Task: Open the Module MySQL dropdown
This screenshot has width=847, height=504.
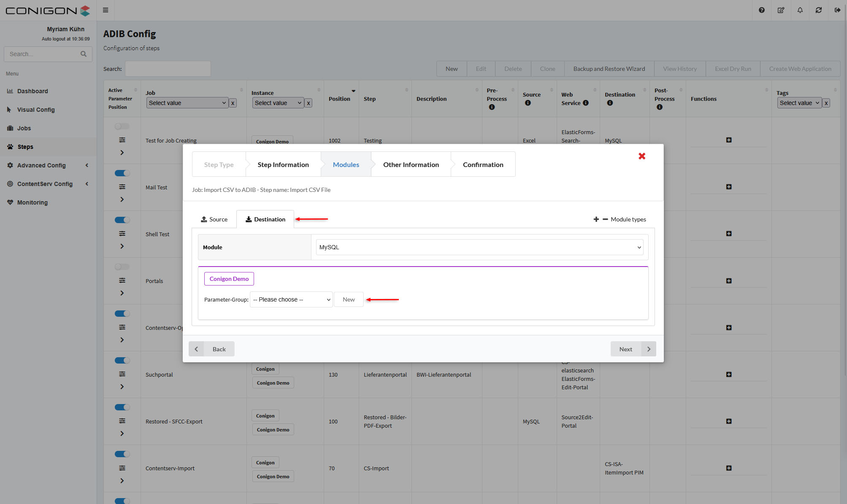Action: (x=480, y=247)
